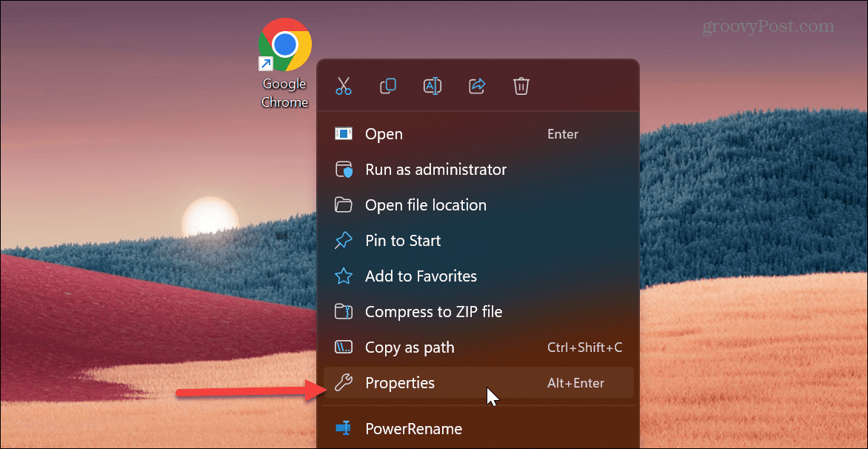
Task: Open Properties from the context menu
Action: point(478,382)
